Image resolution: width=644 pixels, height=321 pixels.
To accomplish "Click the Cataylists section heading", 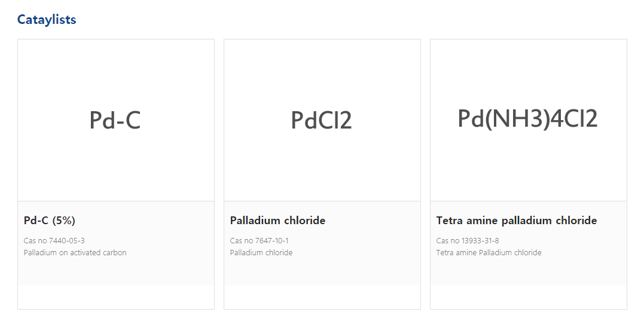I will tap(47, 20).
